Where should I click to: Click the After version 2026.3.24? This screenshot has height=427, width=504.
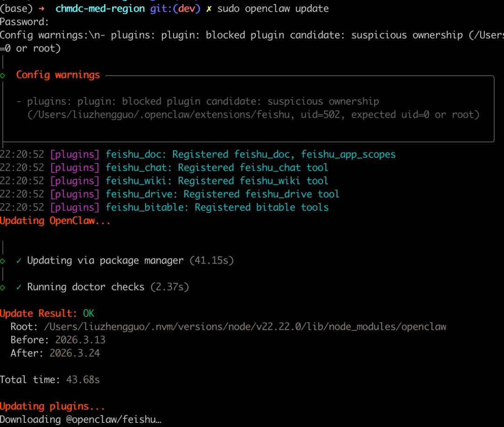pyautogui.click(x=75, y=353)
